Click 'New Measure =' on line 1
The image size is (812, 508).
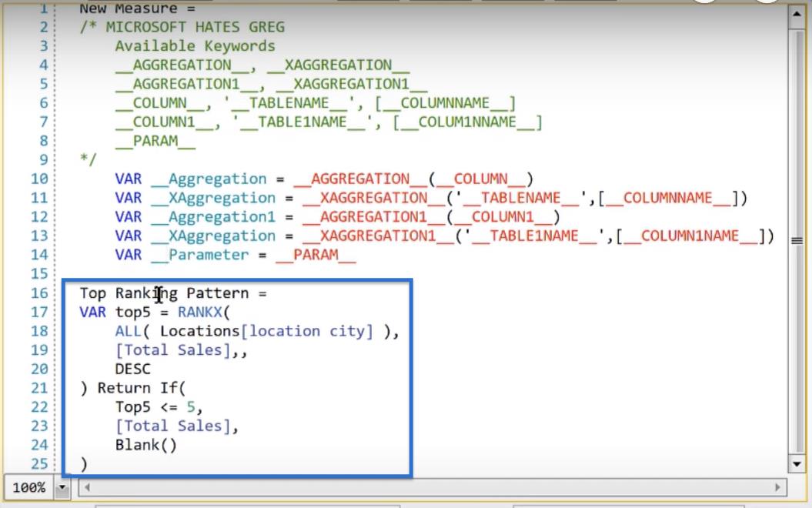[x=137, y=8]
